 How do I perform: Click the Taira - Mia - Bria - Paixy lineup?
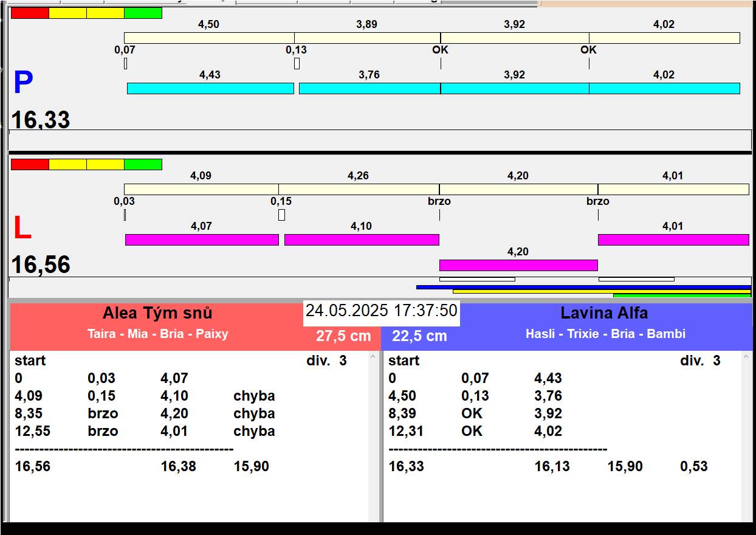pyautogui.click(x=158, y=334)
